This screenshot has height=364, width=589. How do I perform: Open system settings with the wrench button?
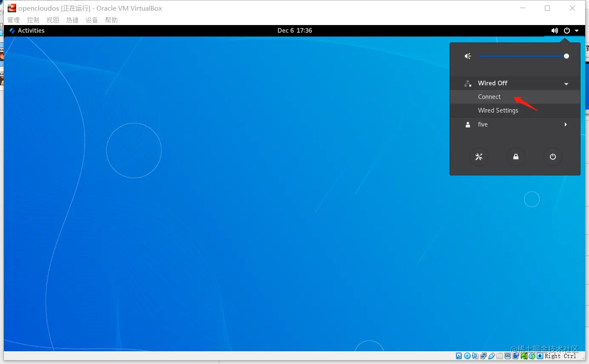[479, 157]
